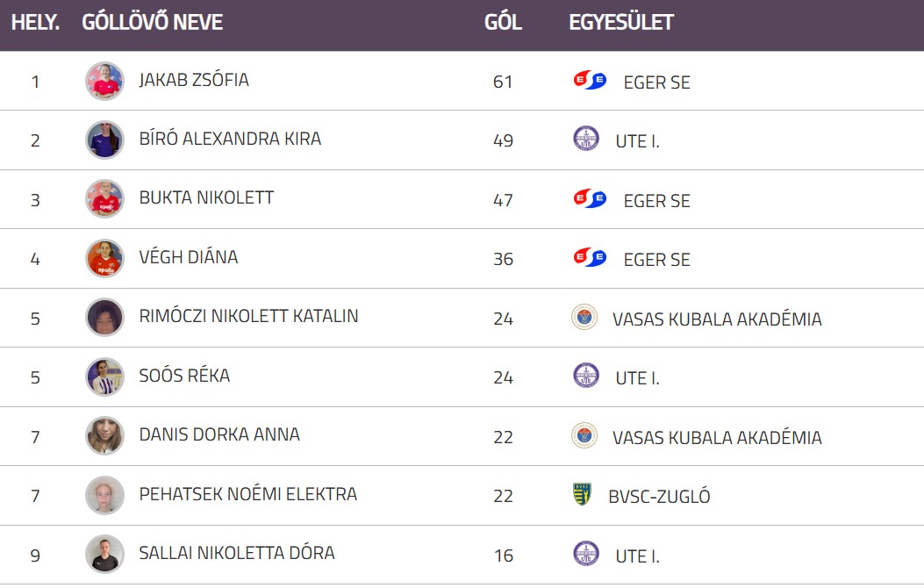The width and height of the screenshot is (924, 588).
Task: Click the EGYESÜLET column header
Action: [620, 23]
